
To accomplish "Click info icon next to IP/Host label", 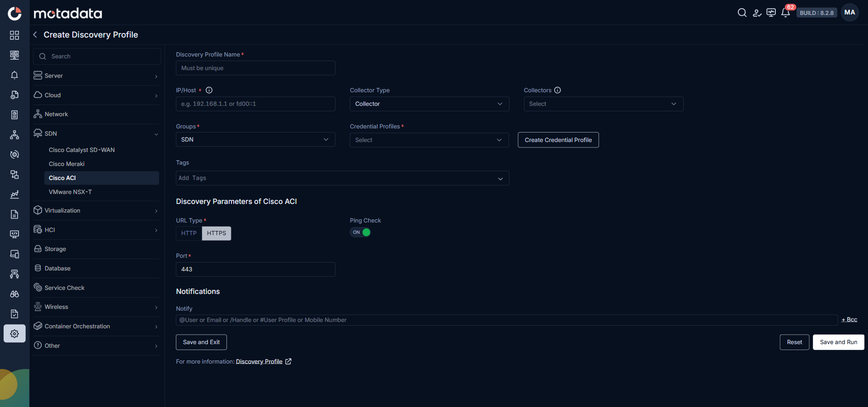I will [x=209, y=90].
